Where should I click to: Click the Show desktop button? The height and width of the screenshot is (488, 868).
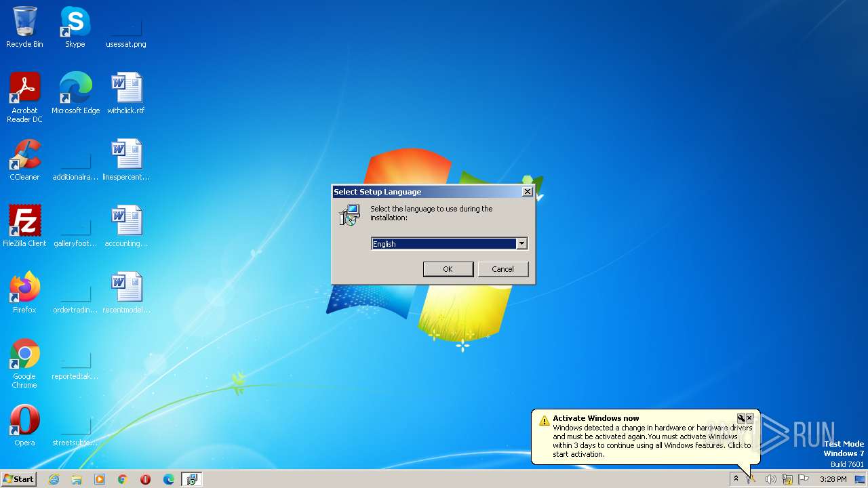[x=860, y=479]
